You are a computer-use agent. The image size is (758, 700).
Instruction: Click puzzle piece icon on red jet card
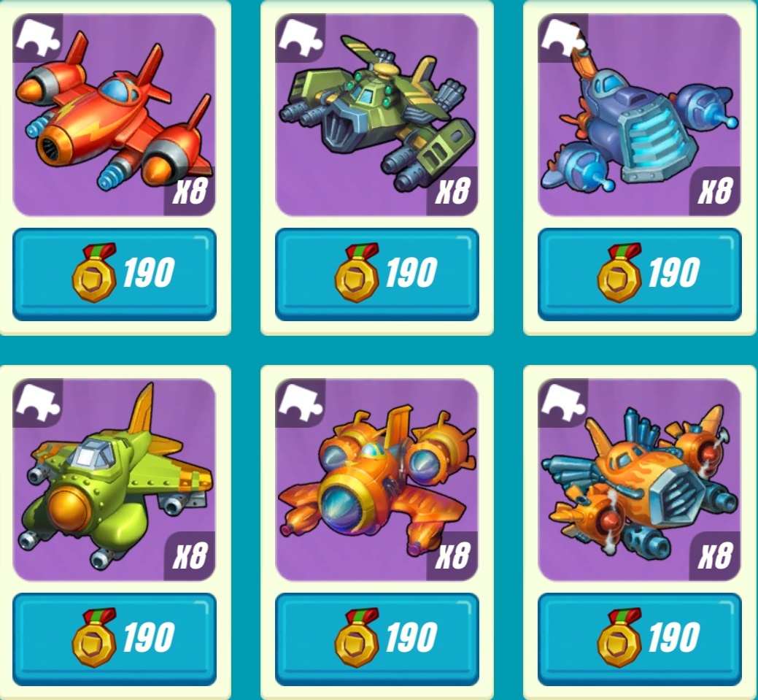coord(37,36)
